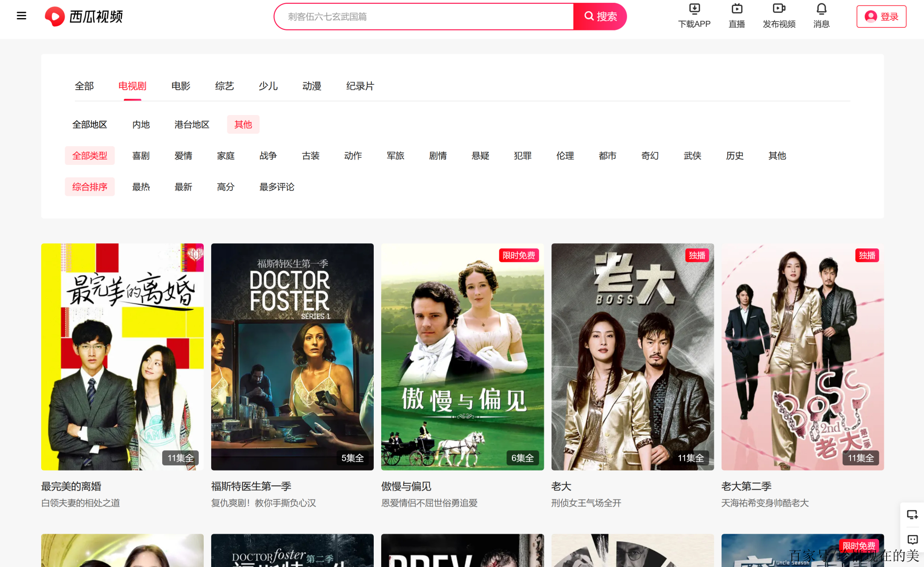Select the 内地 region filter
924x567 pixels.
pos(141,125)
